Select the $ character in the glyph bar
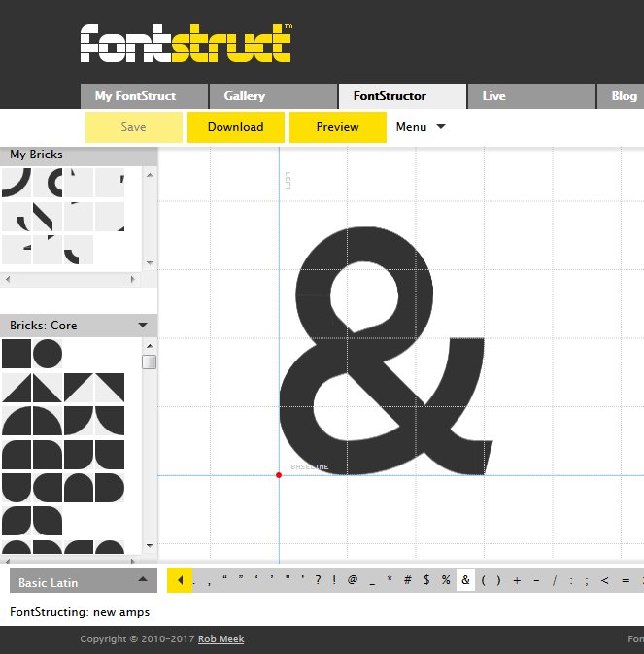644x654 pixels. click(426, 580)
